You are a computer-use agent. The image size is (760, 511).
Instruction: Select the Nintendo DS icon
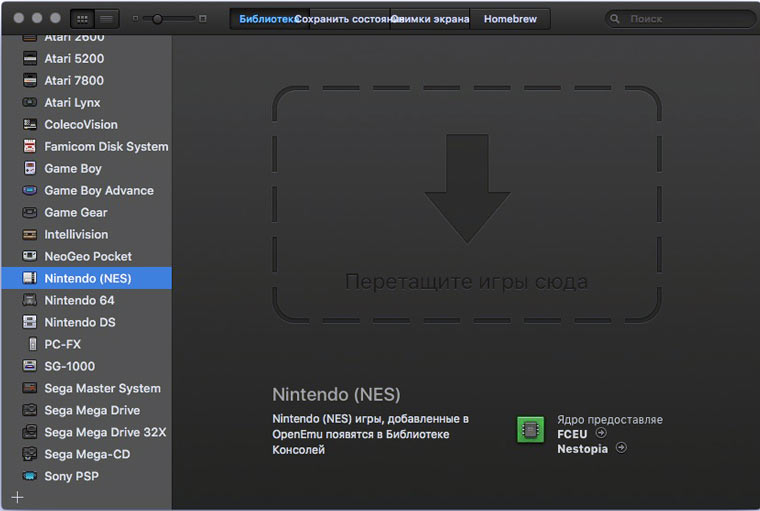pyautogui.click(x=30, y=322)
